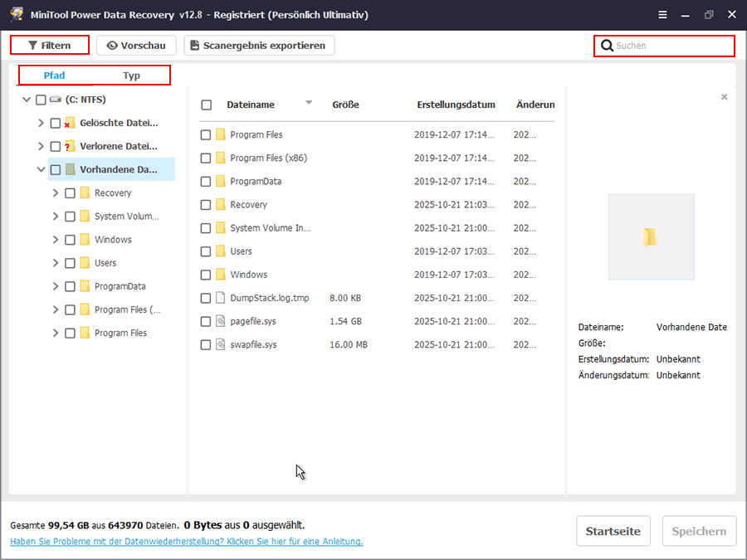Click the folder thumbnail in the preview panel
The height and width of the screenshot is (560, 747).
pos(651,236)
